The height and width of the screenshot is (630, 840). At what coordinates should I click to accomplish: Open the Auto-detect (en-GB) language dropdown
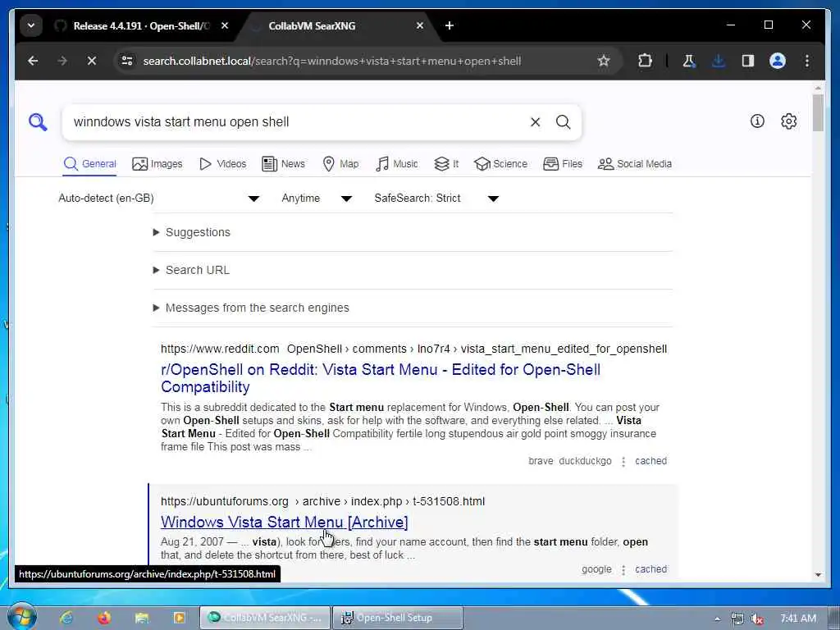pos(158,199)
